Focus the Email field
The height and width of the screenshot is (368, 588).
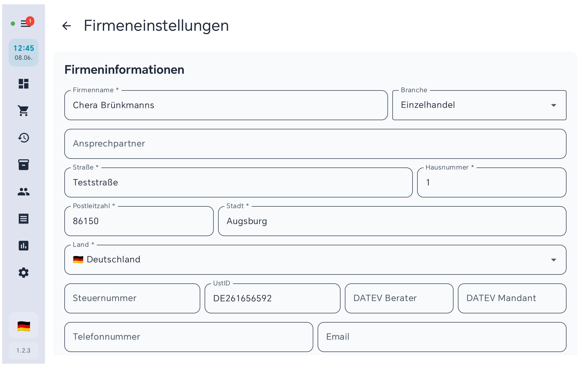(x=442, y=337)
